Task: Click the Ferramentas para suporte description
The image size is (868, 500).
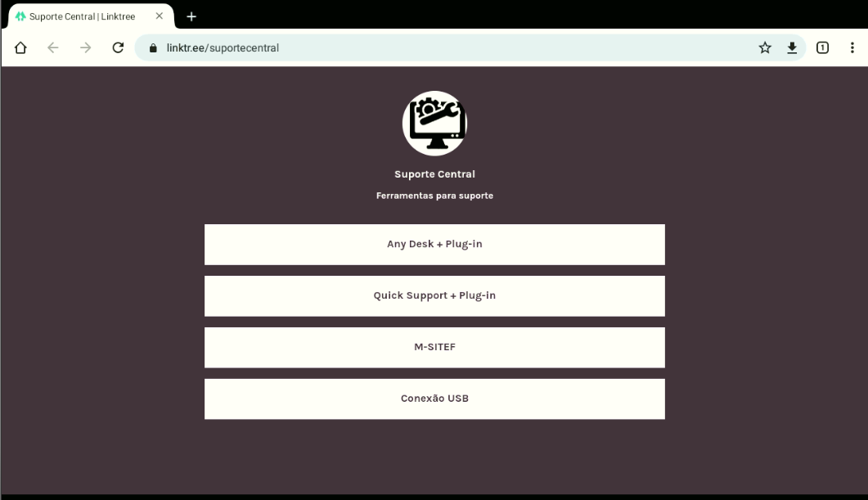Action: [434, 196]
